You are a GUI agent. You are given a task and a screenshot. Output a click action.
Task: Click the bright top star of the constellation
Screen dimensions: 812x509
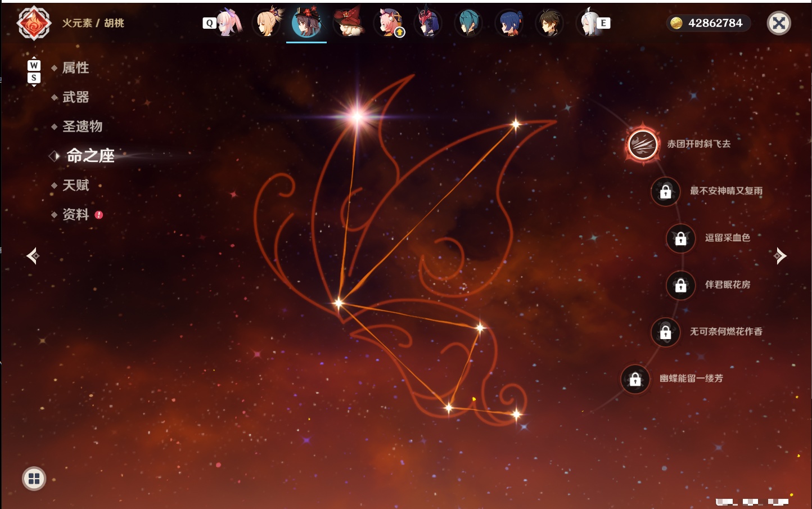pyautogui.click(x=357, y=116)
